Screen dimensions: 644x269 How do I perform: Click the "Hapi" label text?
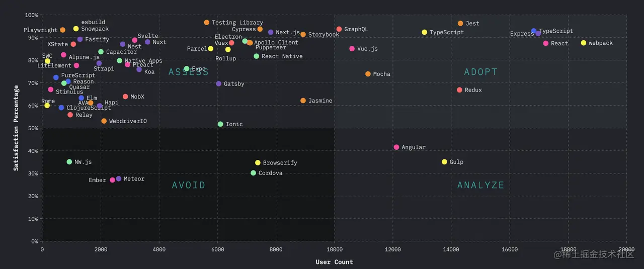pyautogui.click(x=112, y=103)
